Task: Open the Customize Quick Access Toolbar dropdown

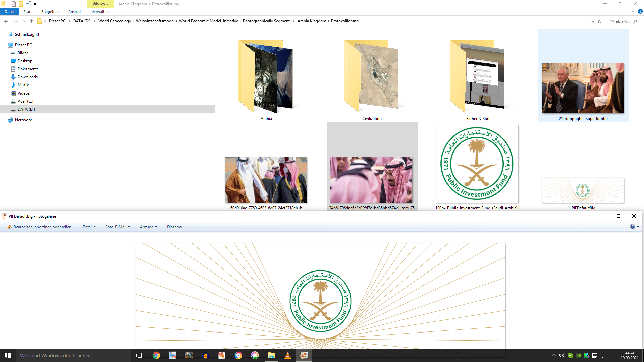Action: [35, 4]
